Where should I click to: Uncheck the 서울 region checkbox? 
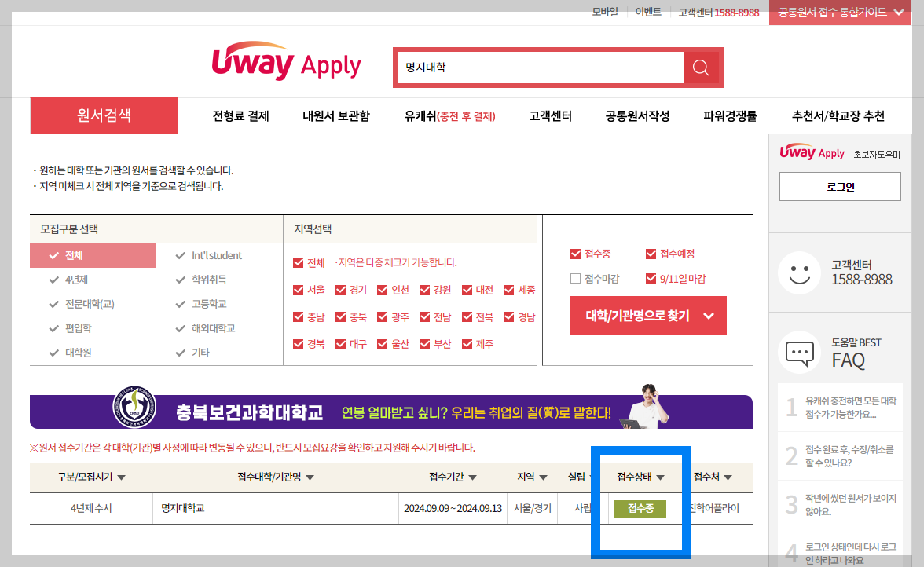point(299,290)
